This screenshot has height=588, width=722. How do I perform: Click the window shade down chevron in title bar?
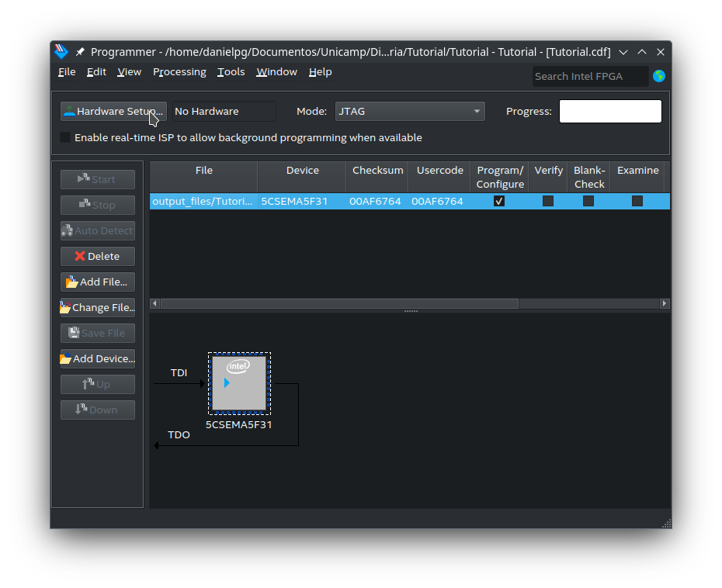coord(623,52)
